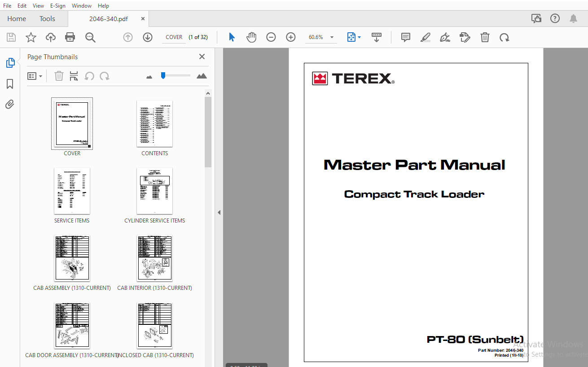588x367 pixels.
Task: Adjust the thumbnail size slider
Action: tap(163, 75)
